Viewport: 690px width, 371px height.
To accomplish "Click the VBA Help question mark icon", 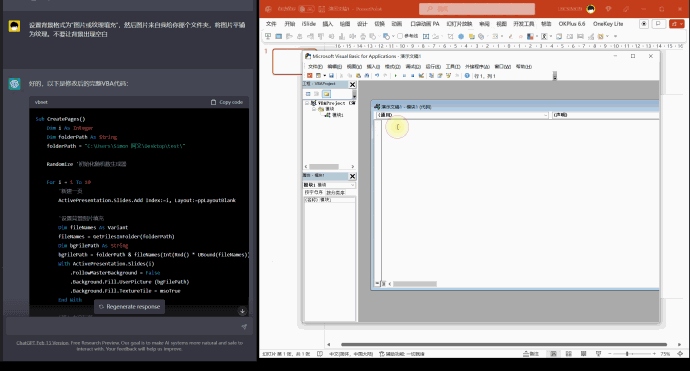I will 467,76.
